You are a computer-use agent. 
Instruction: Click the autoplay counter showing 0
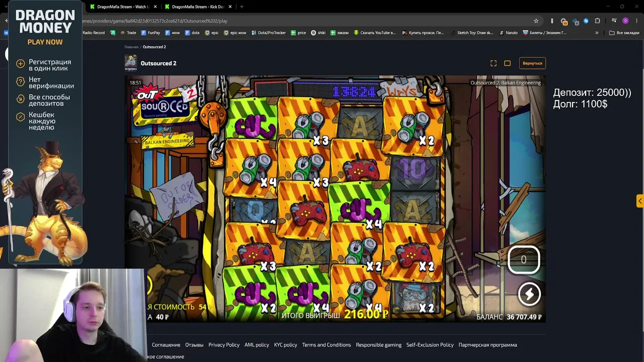point(523,259)
